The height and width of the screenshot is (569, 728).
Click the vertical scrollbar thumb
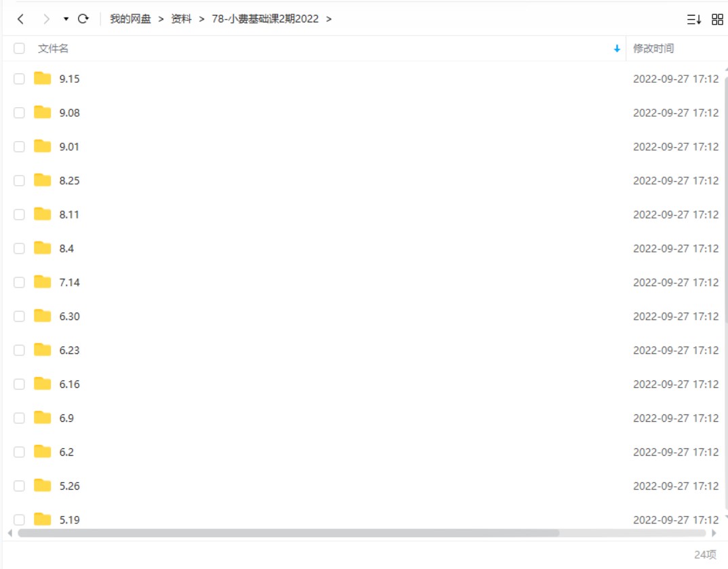tap(726, 200)
